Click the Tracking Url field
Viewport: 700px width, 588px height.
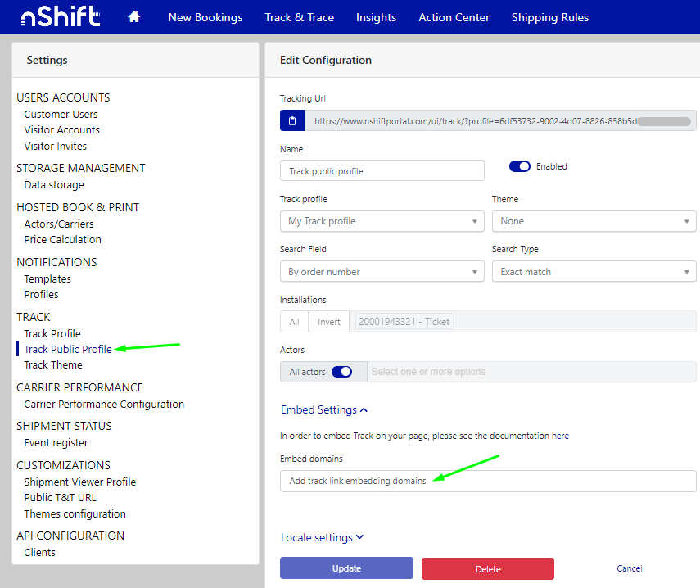[x=500, y=121]
